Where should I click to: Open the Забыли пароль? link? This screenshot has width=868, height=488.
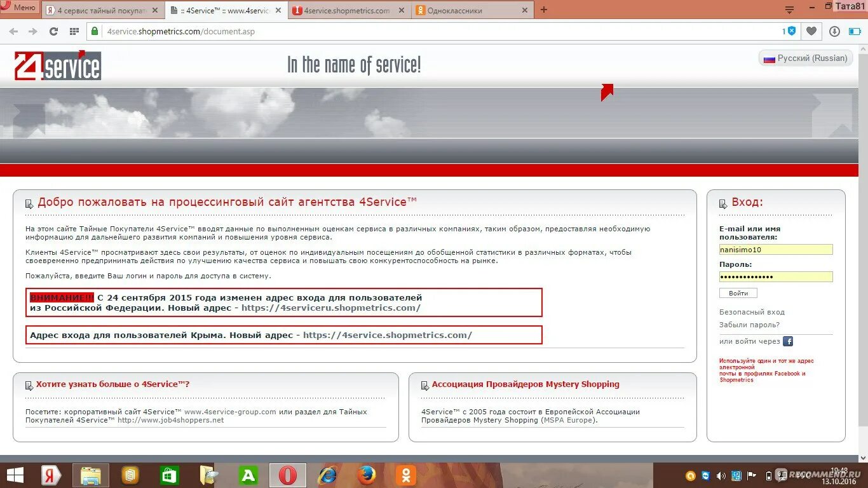click(x=749, y=325)
